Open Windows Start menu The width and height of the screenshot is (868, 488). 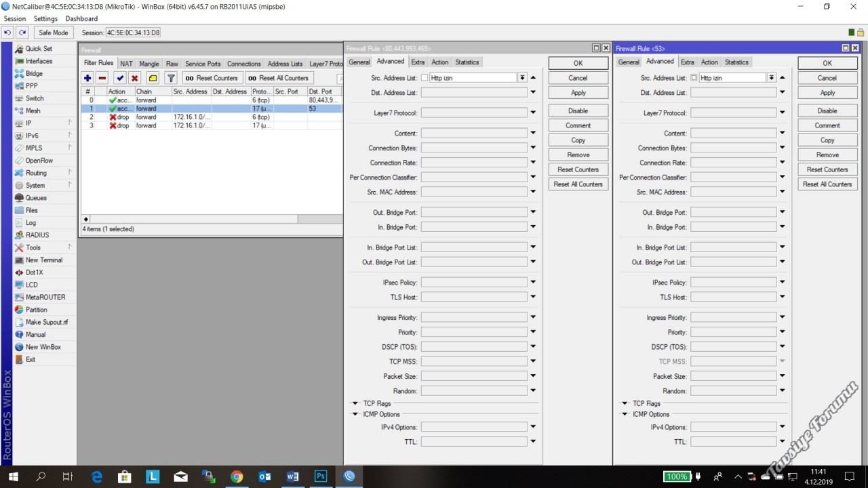point(13,476)
